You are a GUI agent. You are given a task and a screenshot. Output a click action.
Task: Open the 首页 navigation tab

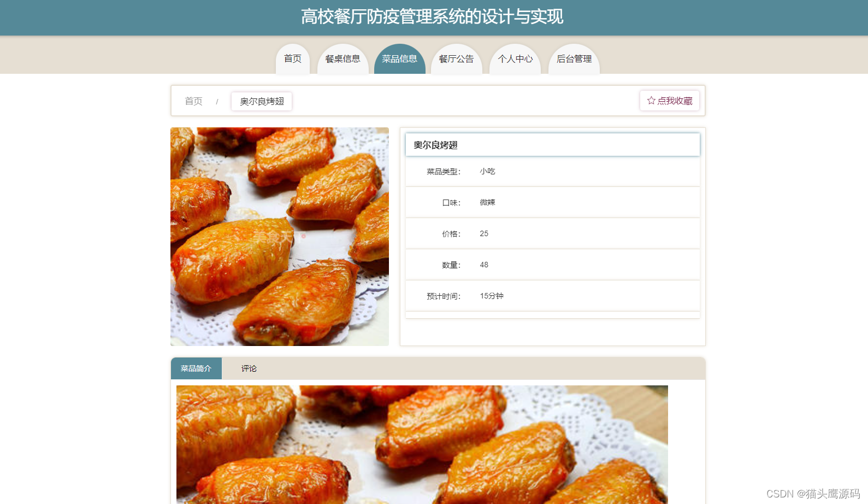[293, 59]
